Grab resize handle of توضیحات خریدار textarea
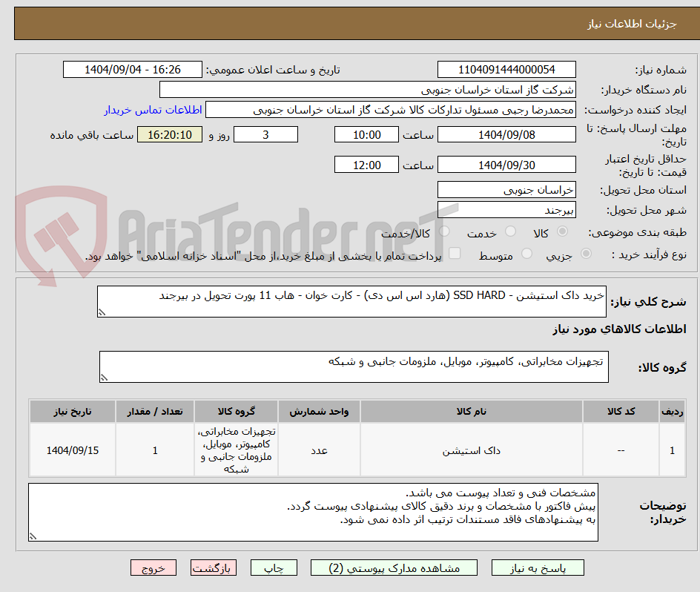 33,536
